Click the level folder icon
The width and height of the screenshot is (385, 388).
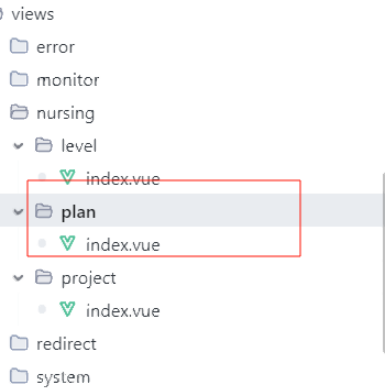point(44,145)
